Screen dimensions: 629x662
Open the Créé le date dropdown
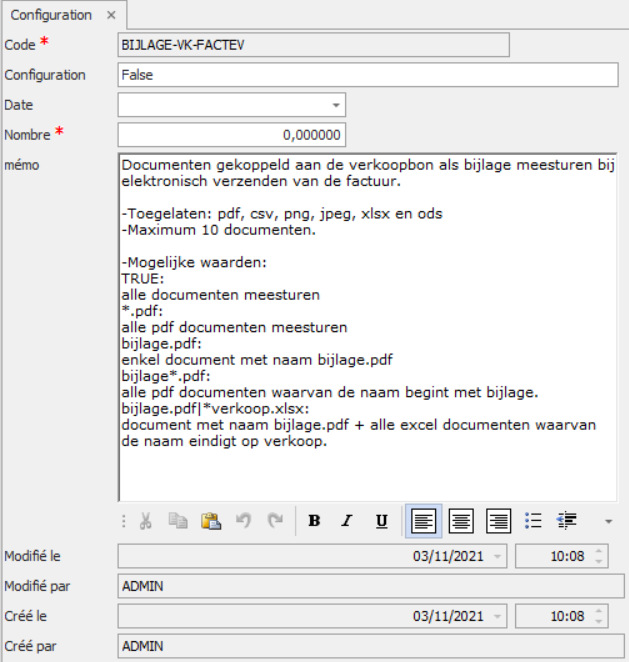498,616
